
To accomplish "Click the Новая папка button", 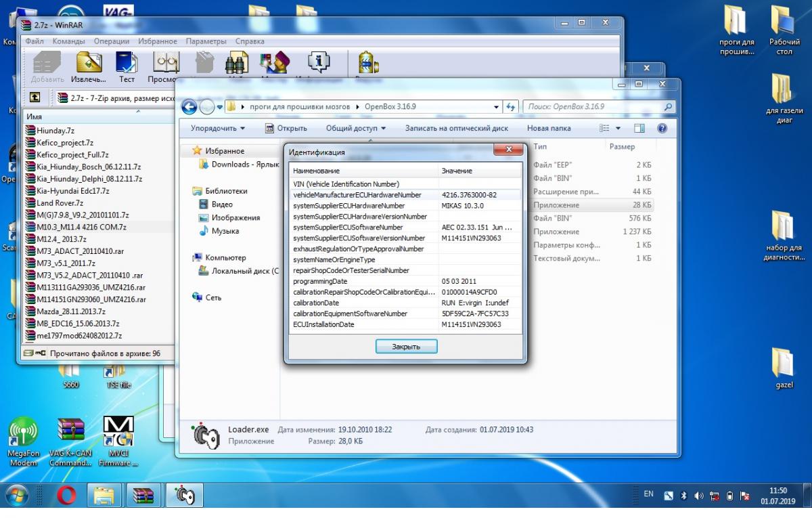I will coord(548,128).
